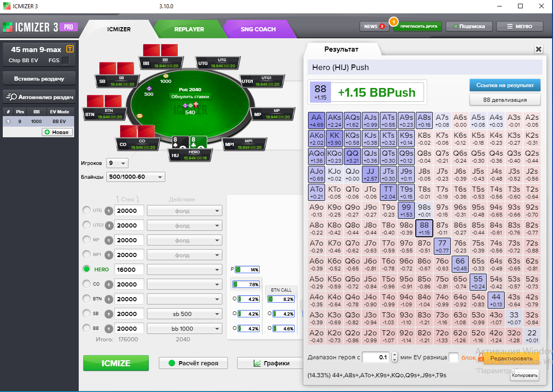Select the MP1 radio button
Image resolution: width=553 pixels, height=392 pixels.
(87, 255)
